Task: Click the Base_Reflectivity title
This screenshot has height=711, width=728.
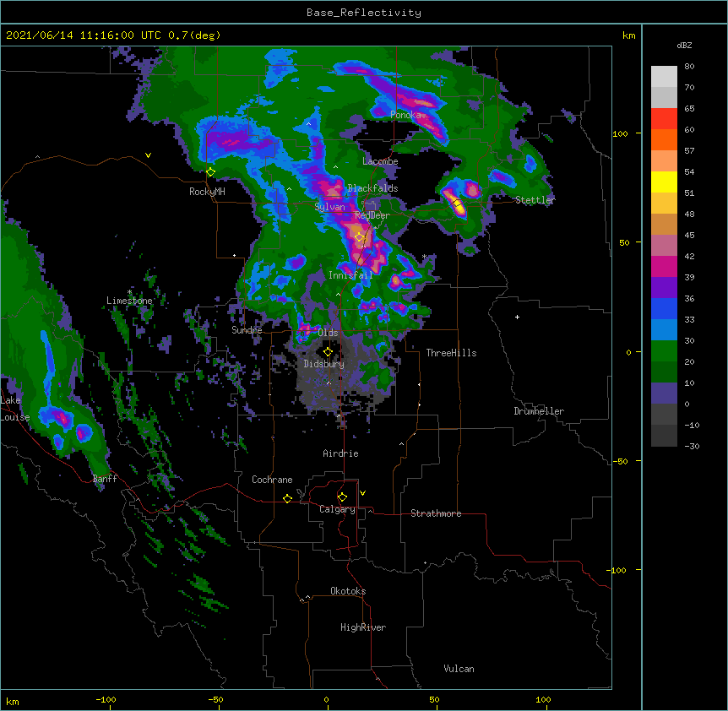Action: (364, 13)
